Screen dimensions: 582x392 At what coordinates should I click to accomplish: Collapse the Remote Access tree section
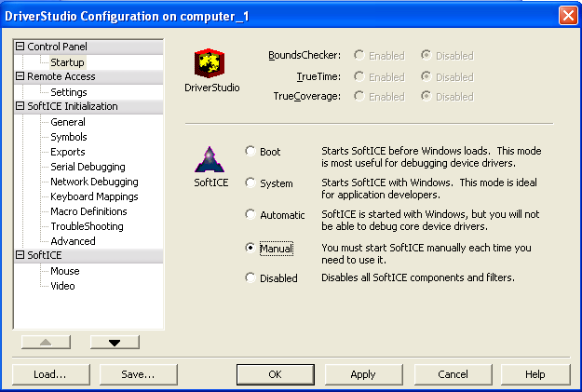(20, 76)
